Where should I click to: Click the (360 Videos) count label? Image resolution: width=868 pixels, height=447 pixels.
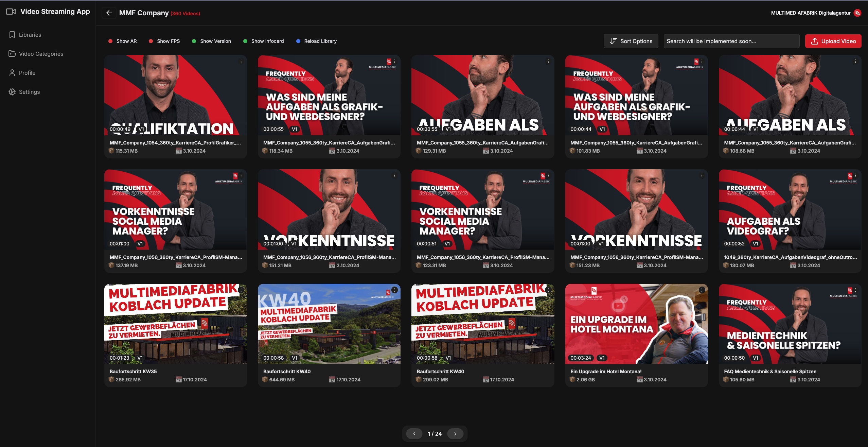point(185,14)
